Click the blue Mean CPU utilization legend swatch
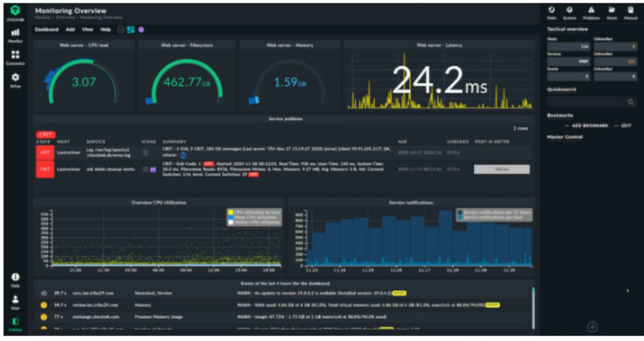 tap(230, 217)
